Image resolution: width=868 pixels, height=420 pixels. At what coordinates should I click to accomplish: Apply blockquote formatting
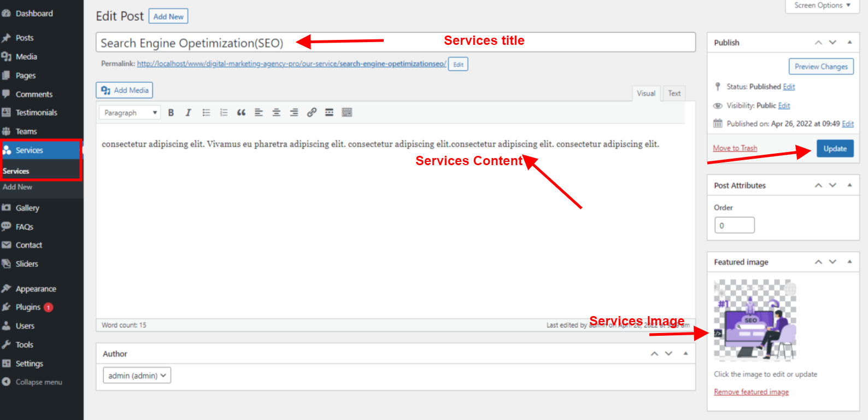(241, 113)
